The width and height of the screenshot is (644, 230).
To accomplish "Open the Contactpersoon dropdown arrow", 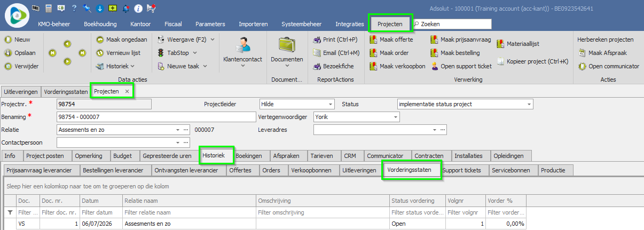I will tap(178, 142).
